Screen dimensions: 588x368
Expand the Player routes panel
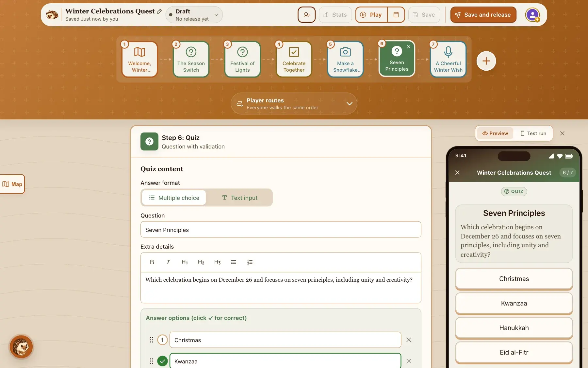point(294,103)
